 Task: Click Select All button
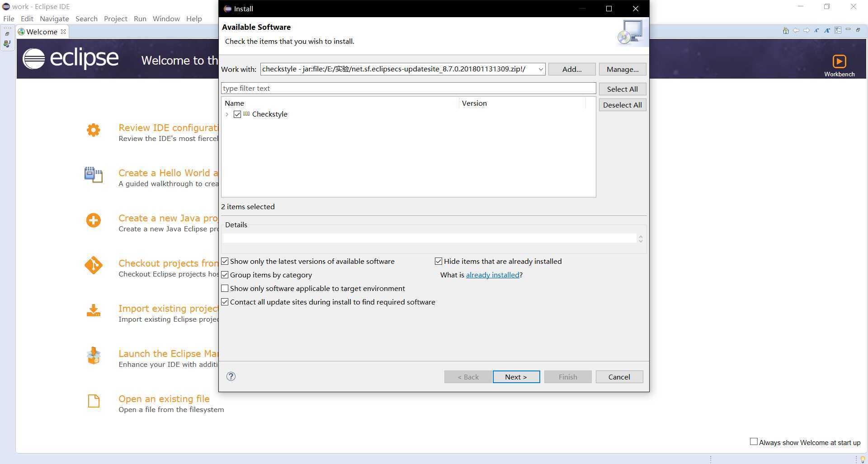point(623,89)
